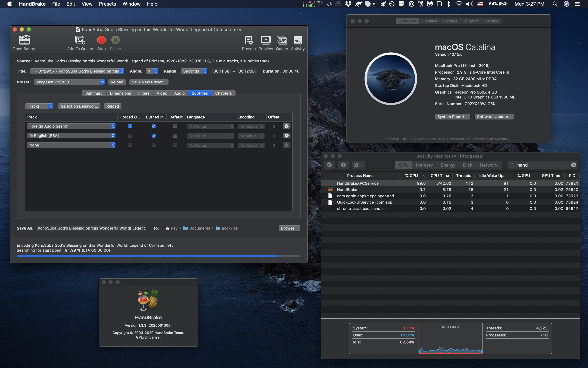Open the None track selector
588x368 pixels.
click(71, 145)
